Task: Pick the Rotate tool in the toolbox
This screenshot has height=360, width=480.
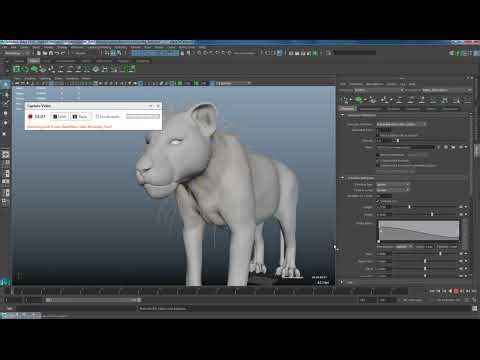Action: pyautogui.click(x=6, y=123)
